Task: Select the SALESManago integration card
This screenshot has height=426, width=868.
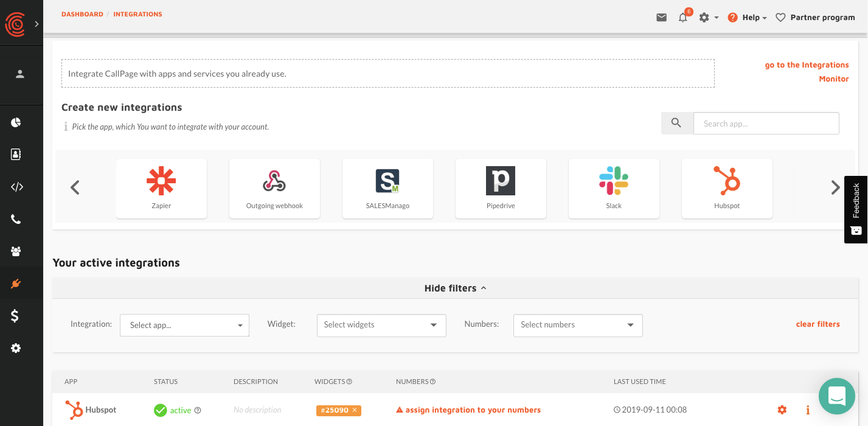Action: tap(387, 188)
